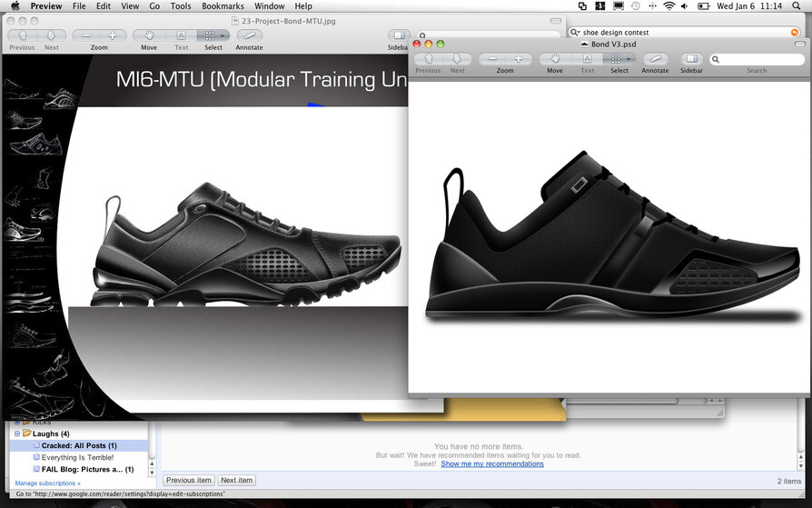Image resolution: width=812 pixels, height=508 pixels.
Task: Select Move hand tool in Bond V3.psd window
Action: coord(555,58)
